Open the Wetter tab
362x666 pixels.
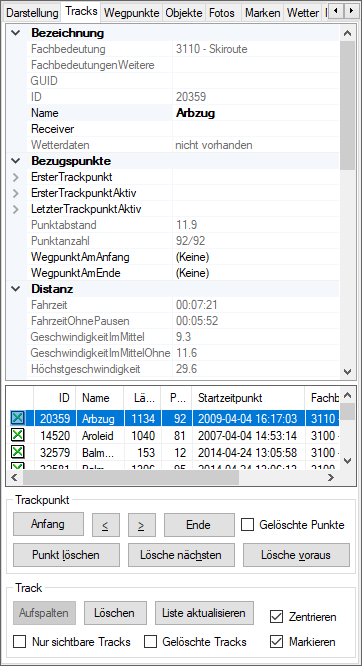(303, 13)
